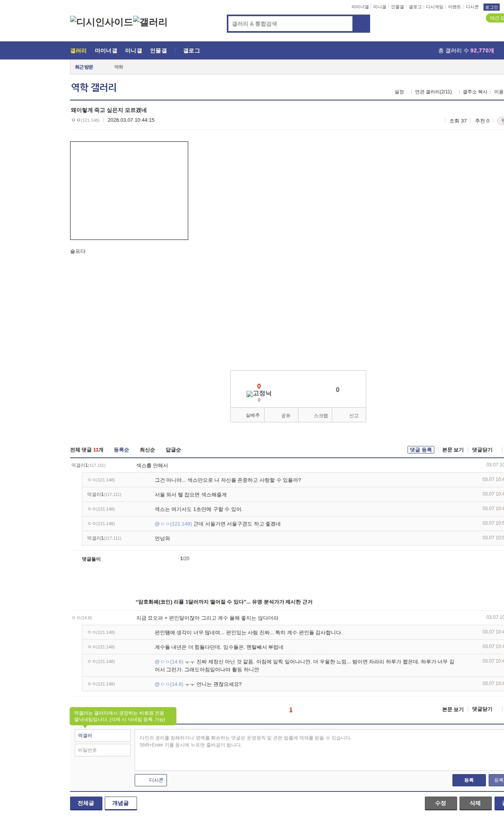
Task: Click the outlined 댓글 등록 button
Action: (x=421, y=450)
